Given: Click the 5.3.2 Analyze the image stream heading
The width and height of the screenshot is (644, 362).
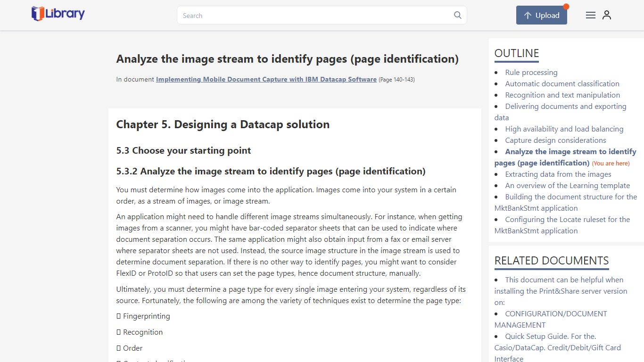Looking at the screenshot, I should click(x=271, y=171).
